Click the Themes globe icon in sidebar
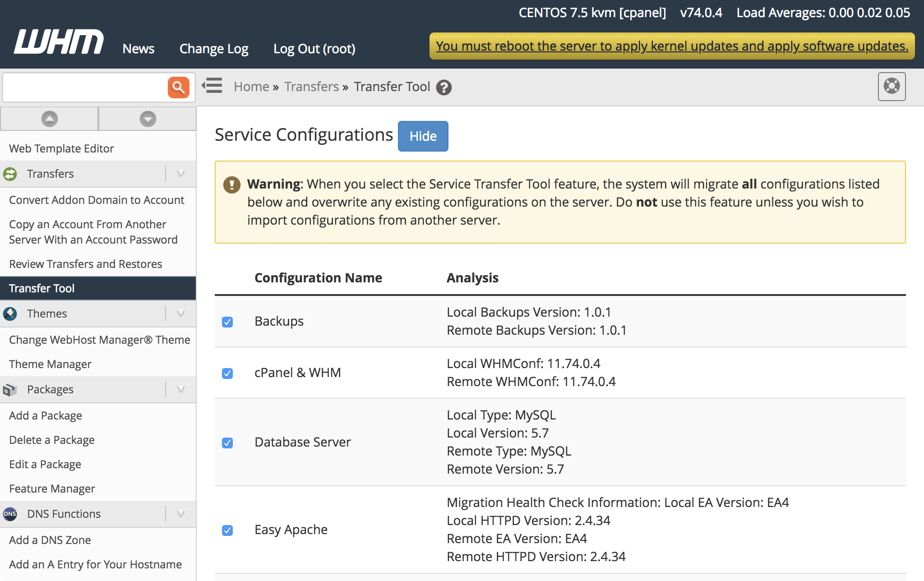The width and height of the screenshot is (924, 581). [x=10, y=314]
